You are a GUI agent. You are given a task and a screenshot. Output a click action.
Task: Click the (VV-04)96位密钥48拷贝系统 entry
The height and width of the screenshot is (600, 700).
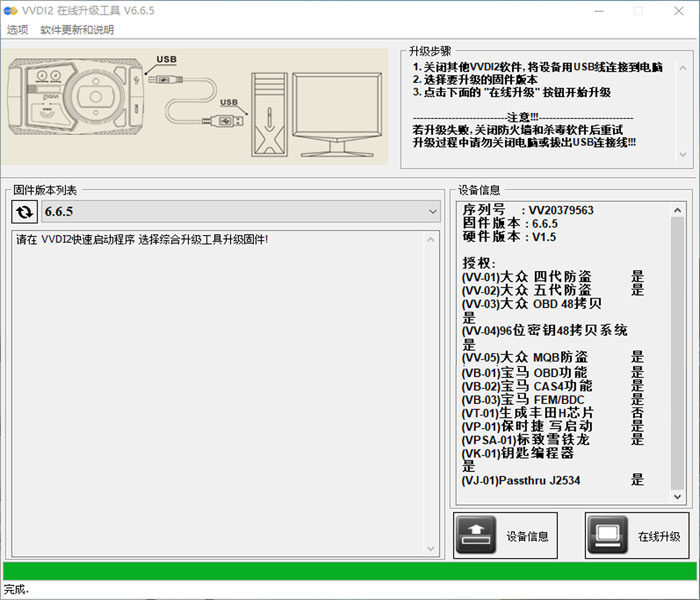pos(544,331)
